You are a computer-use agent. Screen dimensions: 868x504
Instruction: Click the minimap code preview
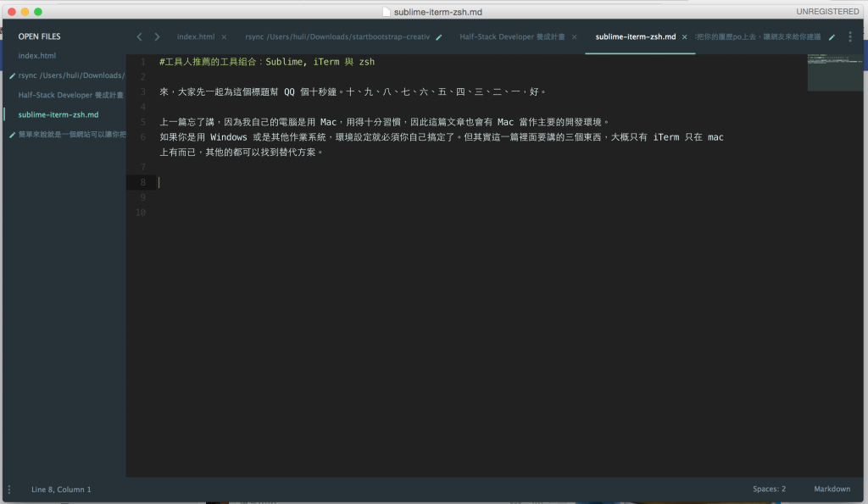835,72
